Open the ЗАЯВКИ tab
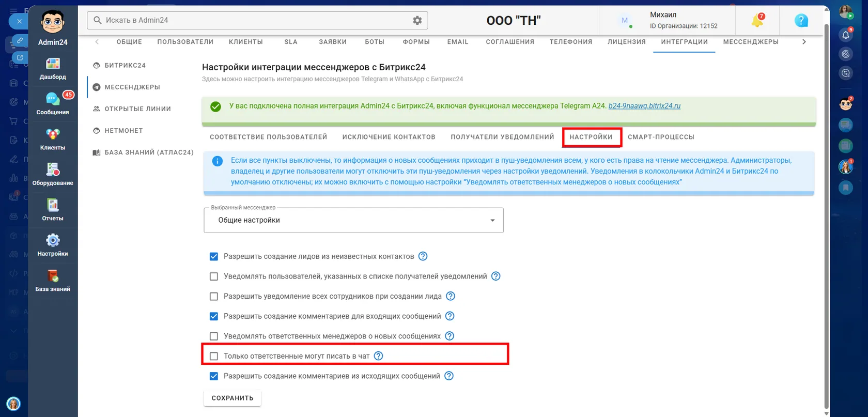Image resolution: width=868 pixels, height=417 pixels. [x=333, y=42]
